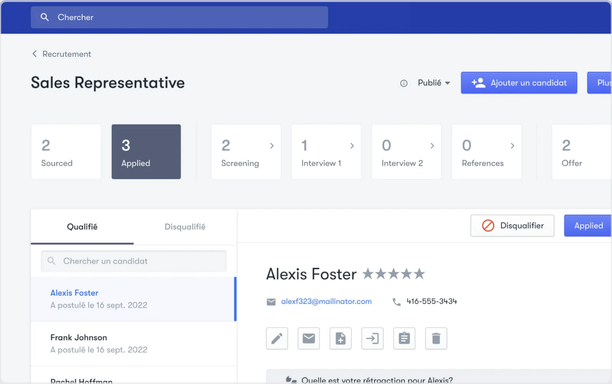This screenshot has width=612, height=384.
Task: Click chevron arrow on References card
Action: point(512,146)
